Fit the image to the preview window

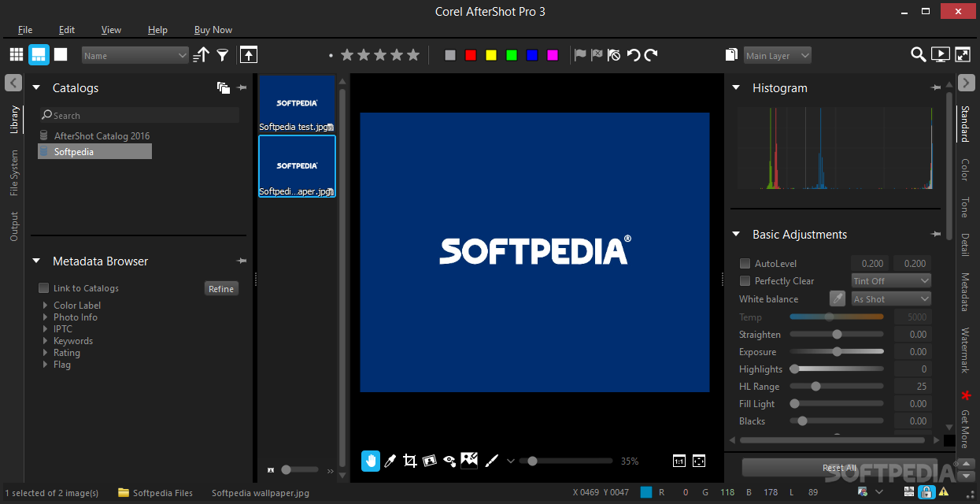pos(698,461)
